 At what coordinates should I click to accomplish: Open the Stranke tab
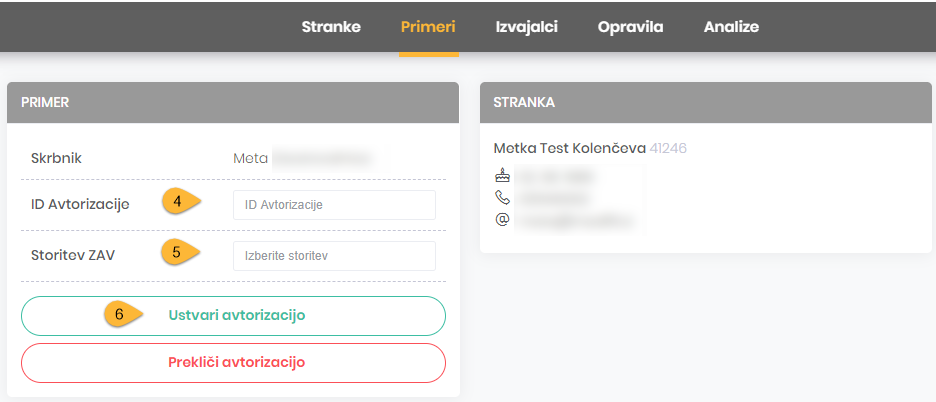331,27
